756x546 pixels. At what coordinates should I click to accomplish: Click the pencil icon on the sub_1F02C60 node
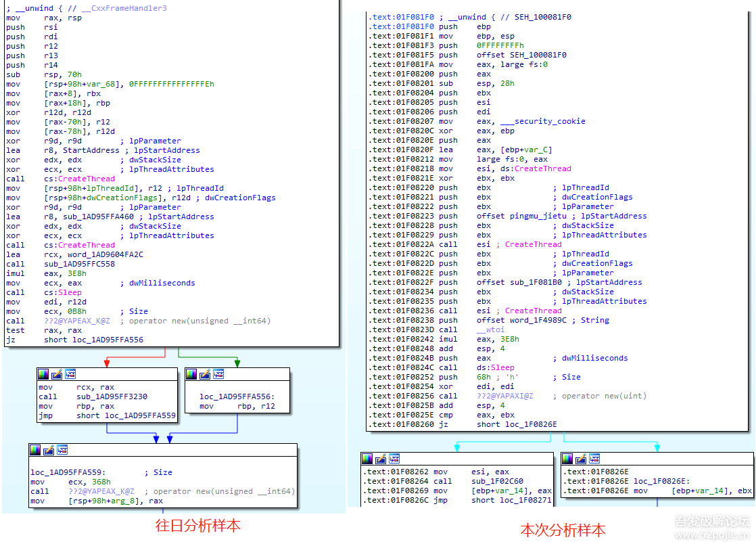(380, 459)
